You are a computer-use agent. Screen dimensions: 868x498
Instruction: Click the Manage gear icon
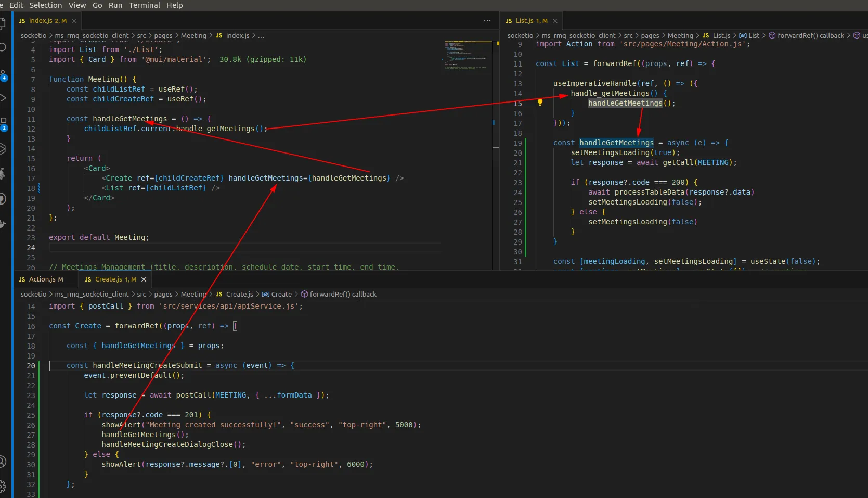point(3,487)
